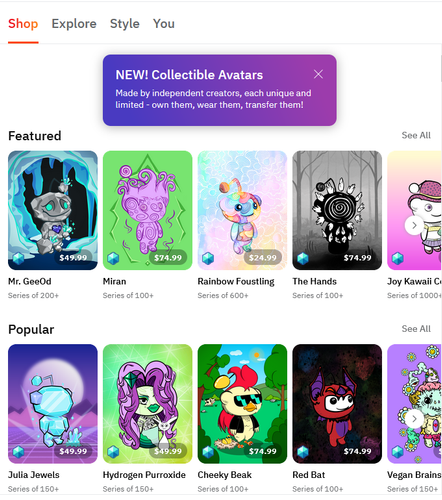Open the Style tab

[125, 24]
